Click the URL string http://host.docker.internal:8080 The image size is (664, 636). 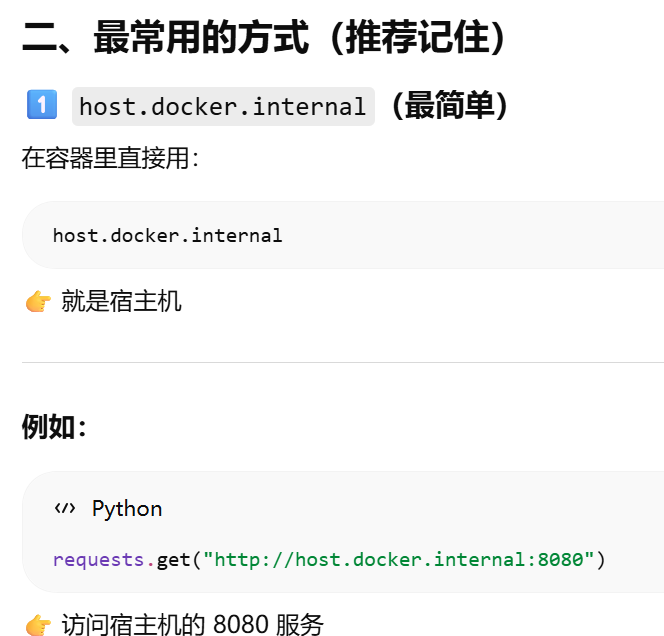(399, 559)
